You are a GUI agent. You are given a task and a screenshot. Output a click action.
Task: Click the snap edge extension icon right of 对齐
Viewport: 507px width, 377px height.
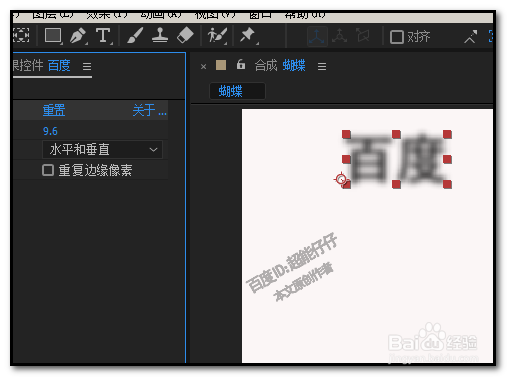pos(471,37)
